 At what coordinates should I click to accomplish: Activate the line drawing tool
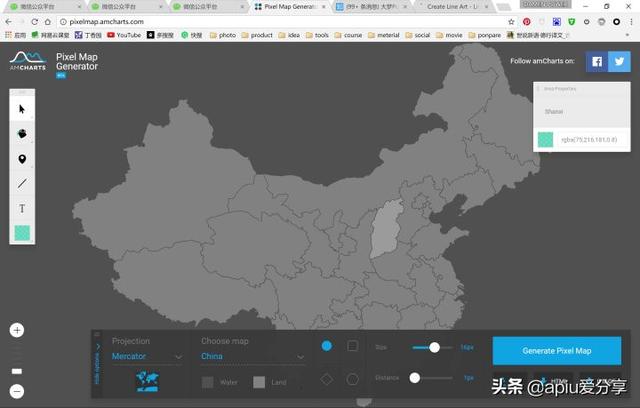point(22,184)
